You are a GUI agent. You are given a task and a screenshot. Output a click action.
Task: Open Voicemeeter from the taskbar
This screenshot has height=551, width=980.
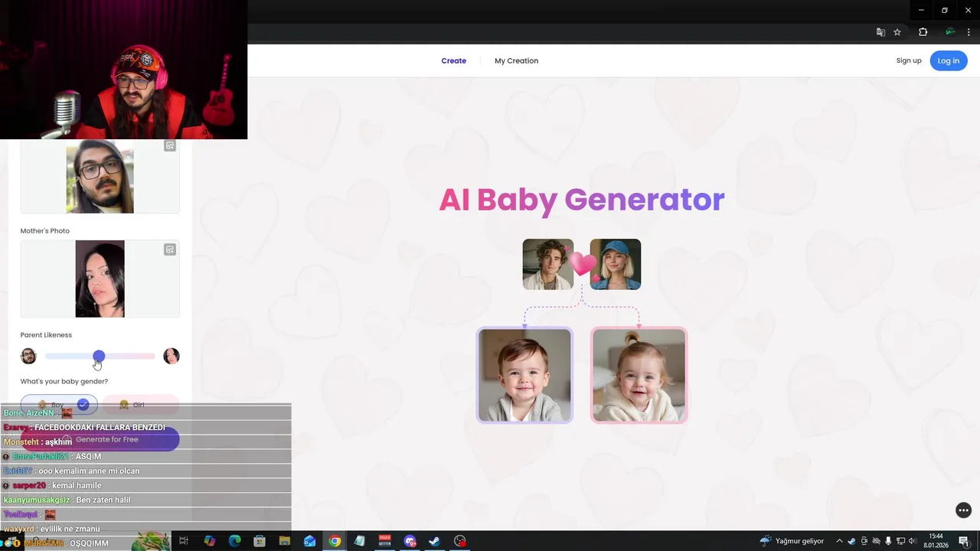pos(384,541)
